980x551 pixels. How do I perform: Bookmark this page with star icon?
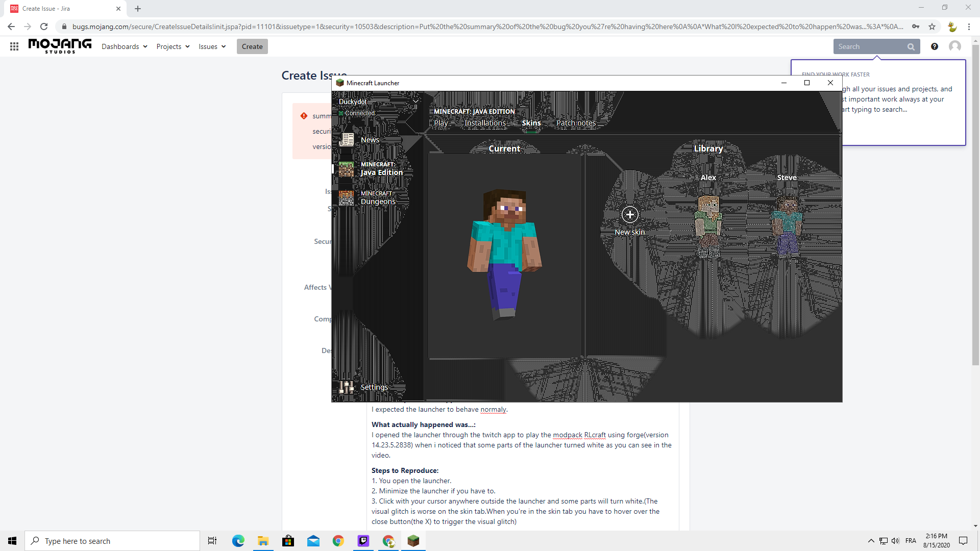[x=932, y=27]
